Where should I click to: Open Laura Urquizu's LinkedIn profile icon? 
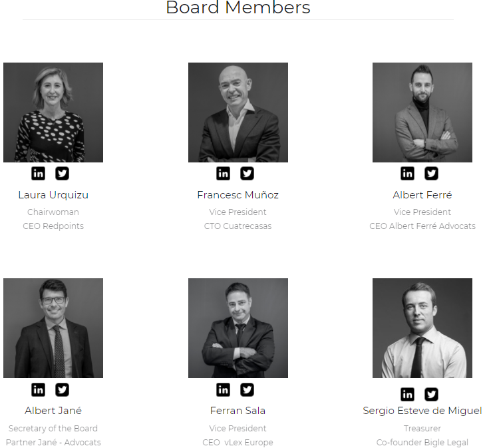click(38, 173)
